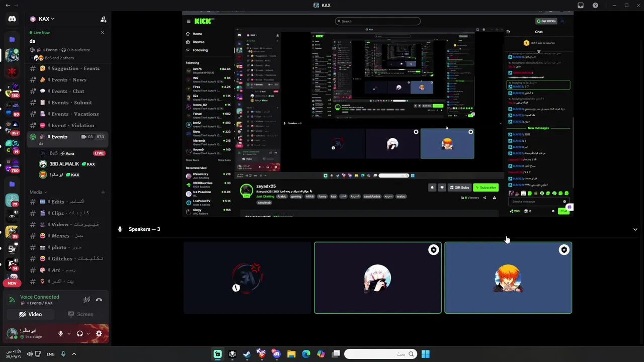Open the 5V server icon
Viewport: 644px width, 362px height.
pos(12,248)
